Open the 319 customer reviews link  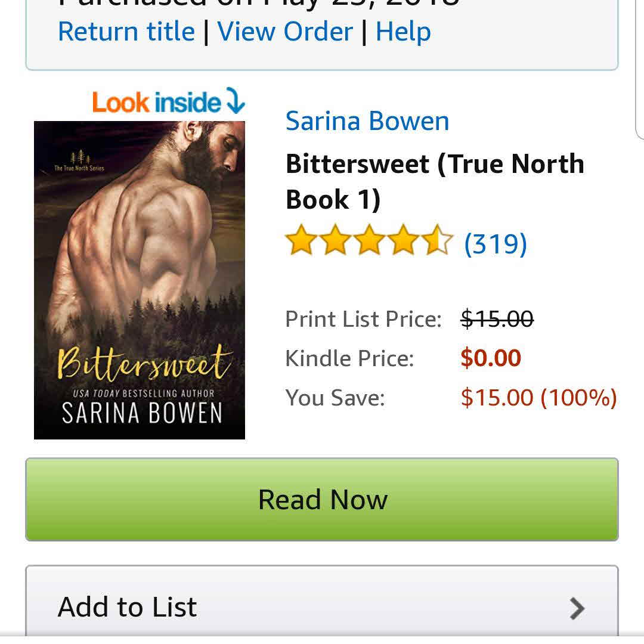496,243
